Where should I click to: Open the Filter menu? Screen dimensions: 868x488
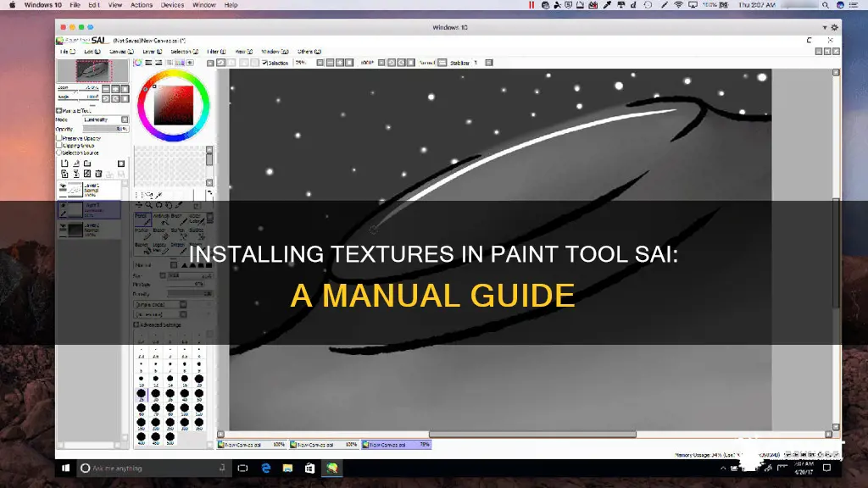(216, 52)
